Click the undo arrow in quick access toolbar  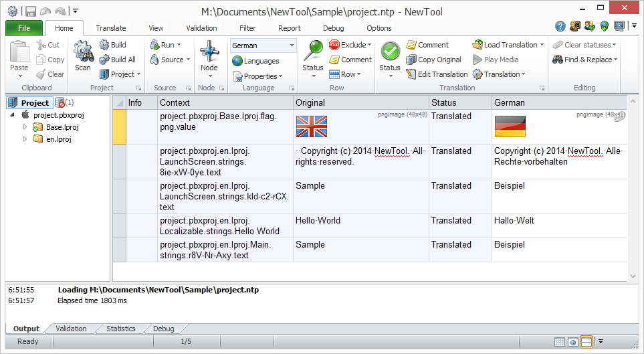coord(45,11)
